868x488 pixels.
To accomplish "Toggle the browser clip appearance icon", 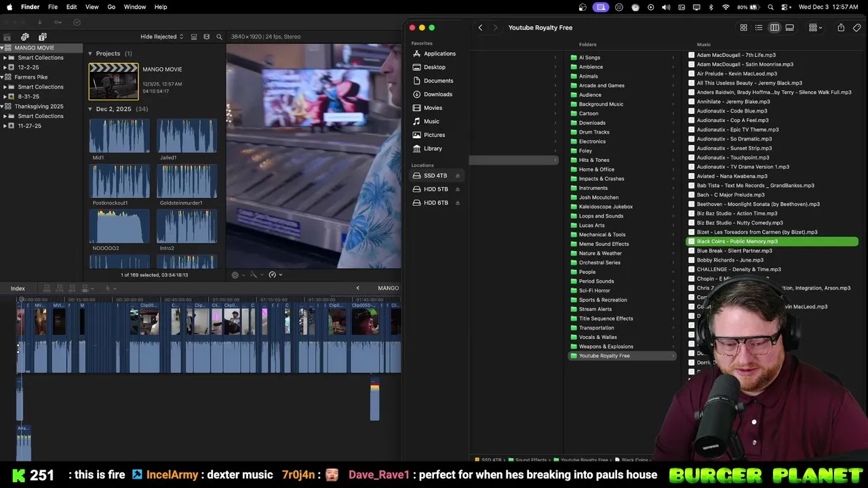I will tap(194, 37).
